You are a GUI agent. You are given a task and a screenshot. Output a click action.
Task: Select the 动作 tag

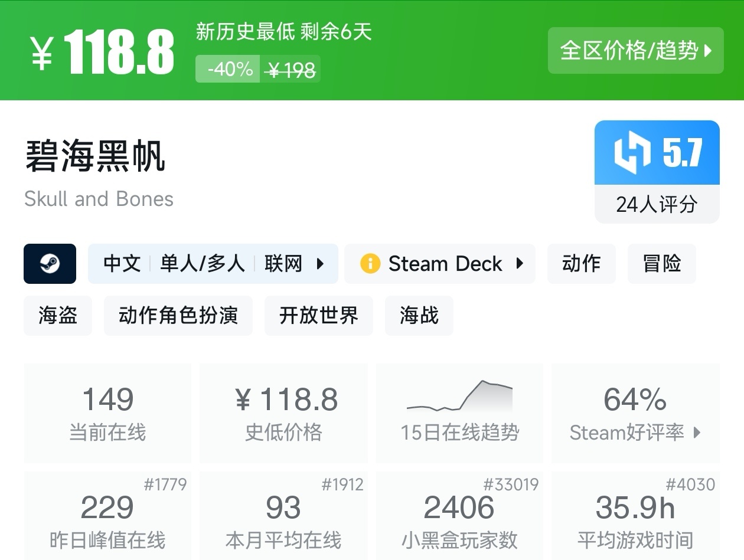coord(581,264)
